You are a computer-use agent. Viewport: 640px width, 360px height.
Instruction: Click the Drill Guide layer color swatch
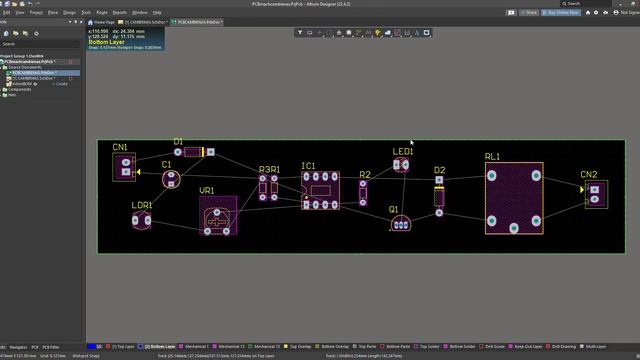click(x=481, y=347)
